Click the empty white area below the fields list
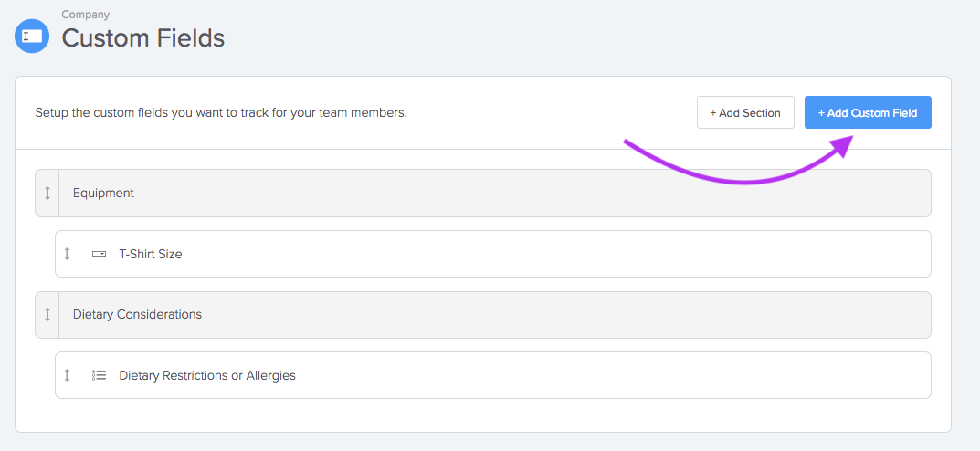Image resolution: width=980 pixels, height=451 pixels. pyautogui.click(x=483, y=414)
